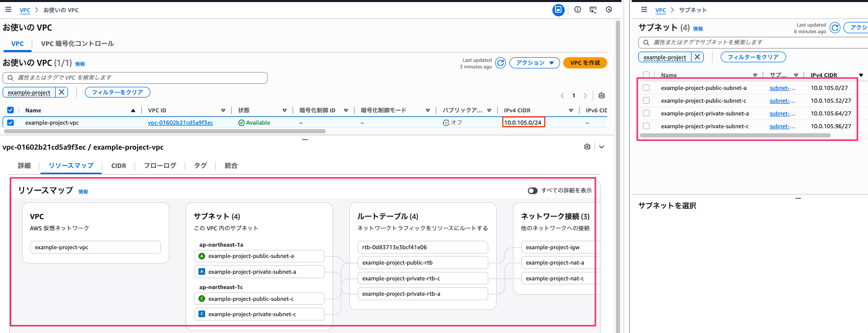Refresh the subnet list
868x333 pixels.
click(x=835, y=28)
